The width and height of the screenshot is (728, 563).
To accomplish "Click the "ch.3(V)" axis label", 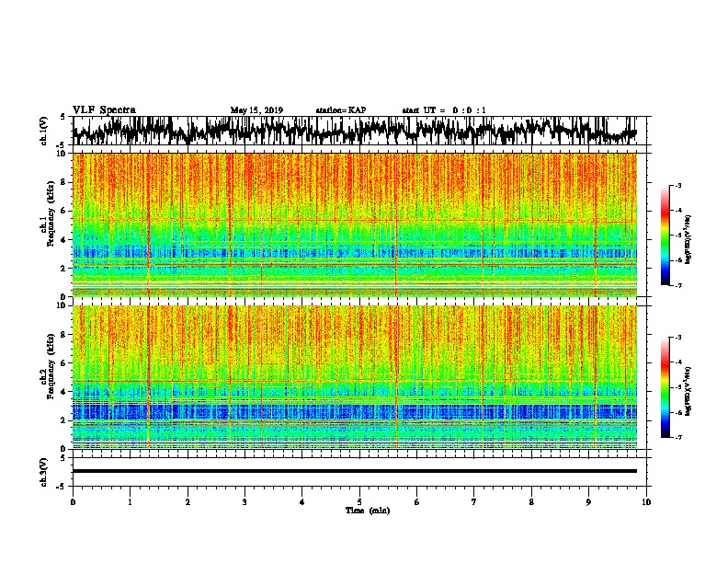I will click(44, 472).
